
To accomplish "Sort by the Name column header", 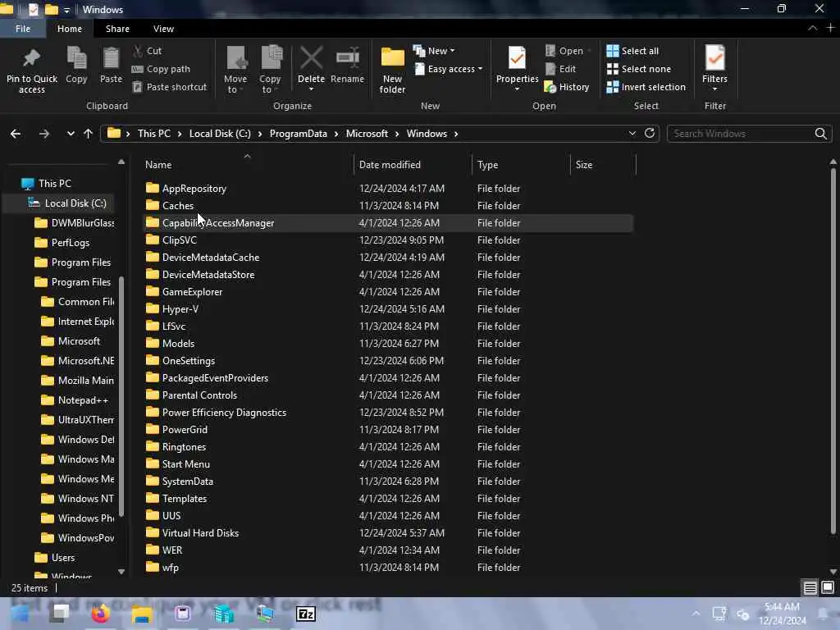I will coord(248,164).
